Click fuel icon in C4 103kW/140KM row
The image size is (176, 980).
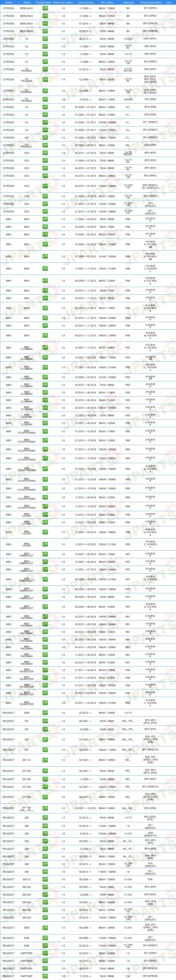point(45,123)
